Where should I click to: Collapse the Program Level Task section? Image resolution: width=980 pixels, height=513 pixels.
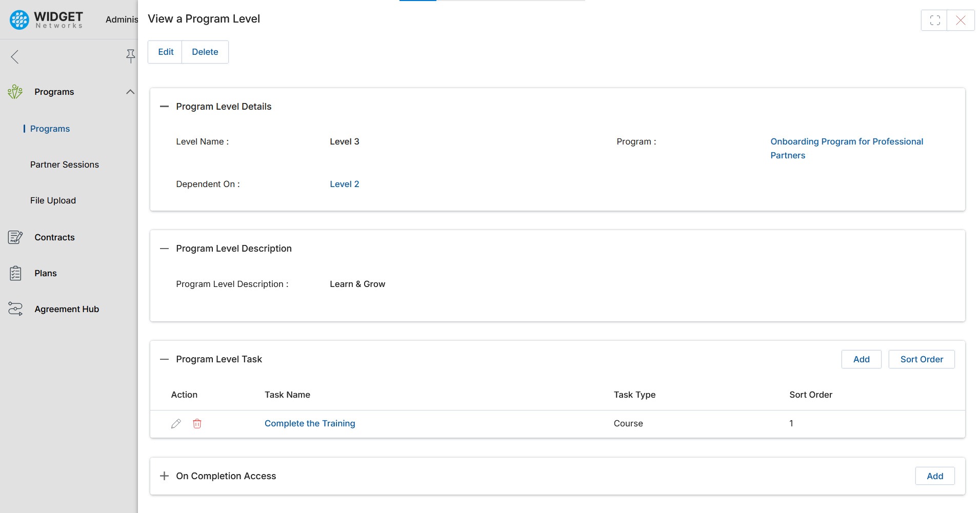pos(164,359)
